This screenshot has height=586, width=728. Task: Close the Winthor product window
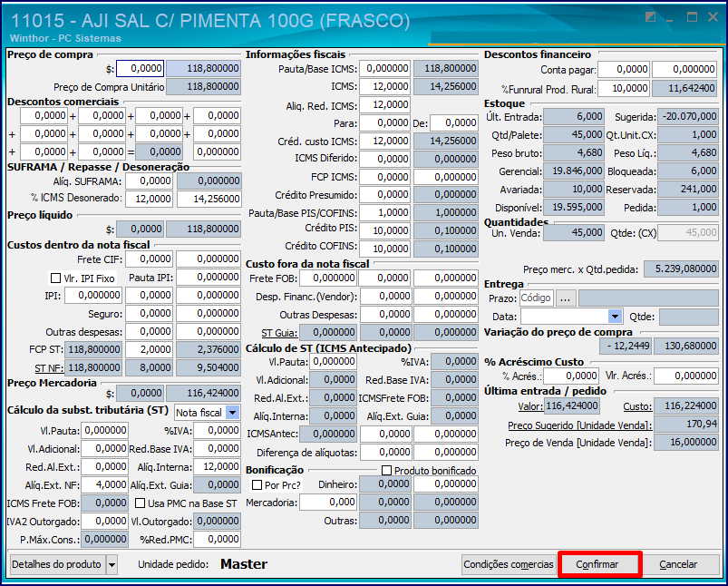[x=713, y=17]
